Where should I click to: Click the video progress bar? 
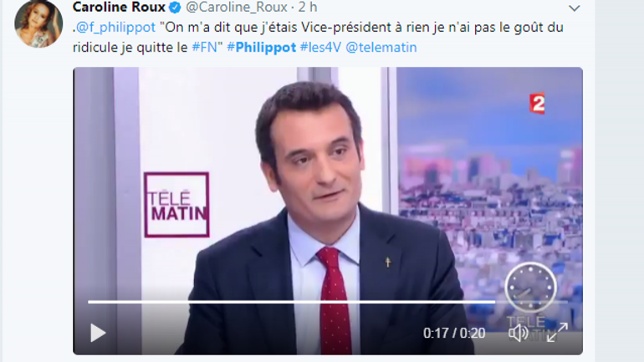(x=328, y=302)
